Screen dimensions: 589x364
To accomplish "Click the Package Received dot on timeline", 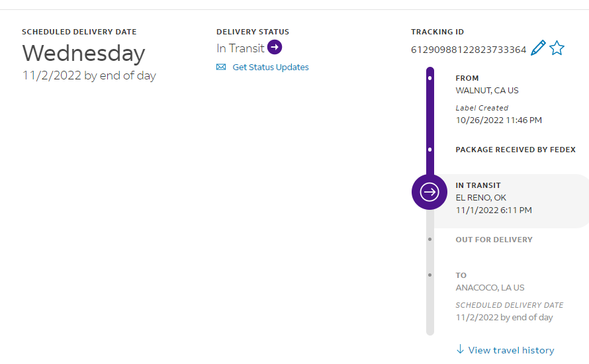I will [430, 150].
